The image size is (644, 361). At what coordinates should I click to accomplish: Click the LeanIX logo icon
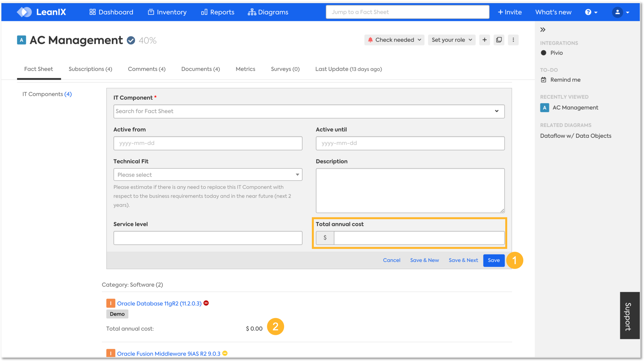pos(24,12)
